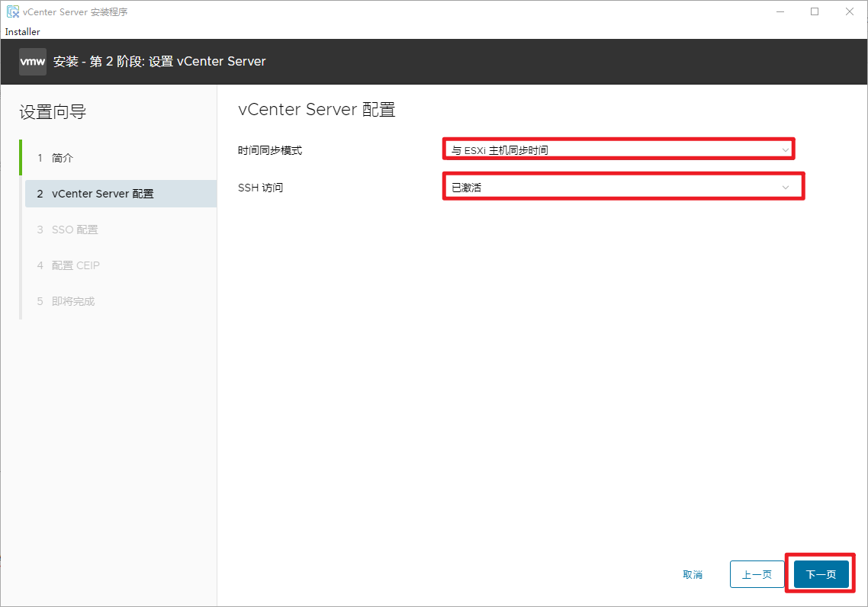Go to step 1 简介 in wizard

click(x=63, y=158)
